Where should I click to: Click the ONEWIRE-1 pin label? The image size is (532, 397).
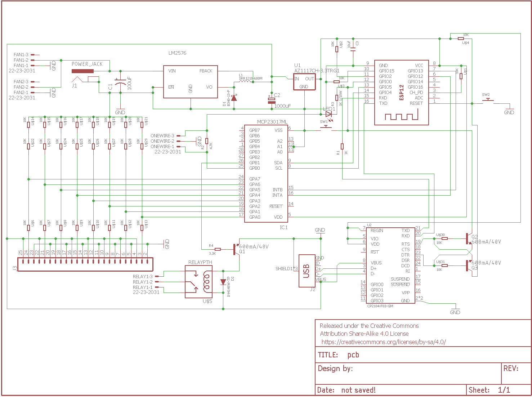tap(162, 147)
